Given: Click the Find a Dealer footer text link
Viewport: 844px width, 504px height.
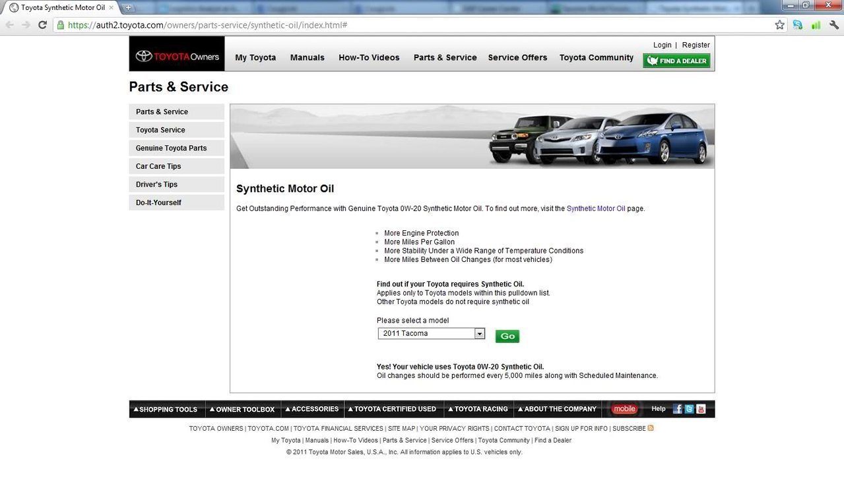Looking at the screenshot, I should coord(553,441).
